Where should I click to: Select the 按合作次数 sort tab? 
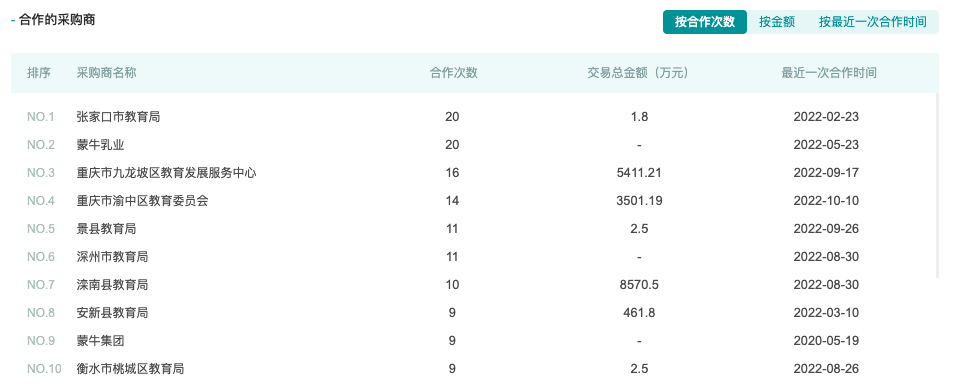point(705,22)
